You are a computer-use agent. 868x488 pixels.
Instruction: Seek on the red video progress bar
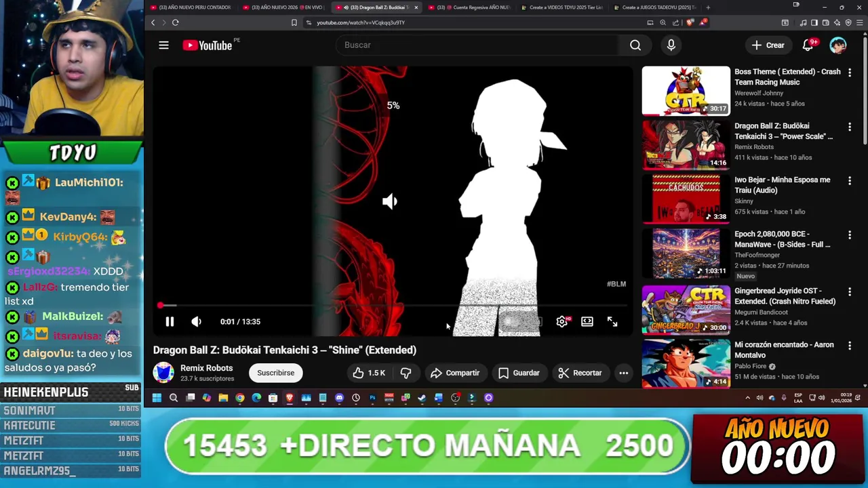tap(393, 306)
